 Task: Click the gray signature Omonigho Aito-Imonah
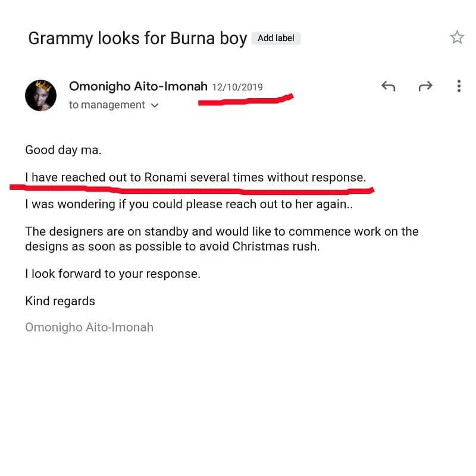coord(89,327)
